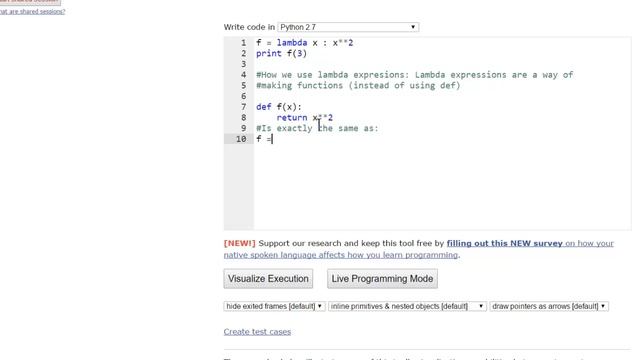Click the #Is exactly the same as comment
Viewport: 640px width, 360px height.
pyautogui.click(x=317, y=128)
